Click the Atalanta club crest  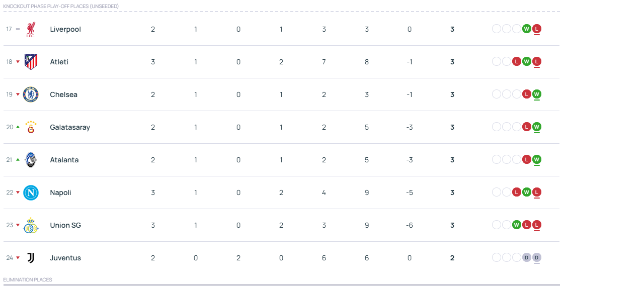click(31, 160)
